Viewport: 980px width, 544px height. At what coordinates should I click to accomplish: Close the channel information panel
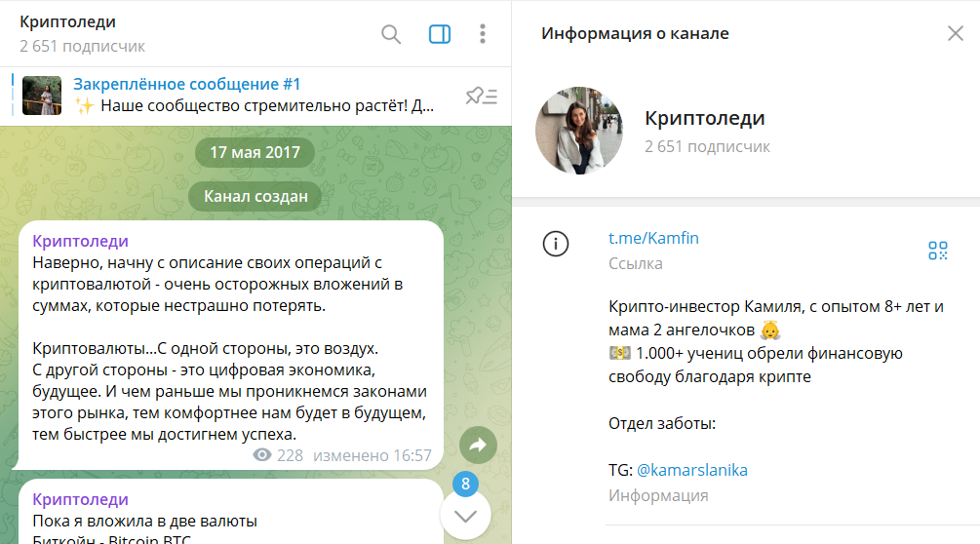coord(955,34)
